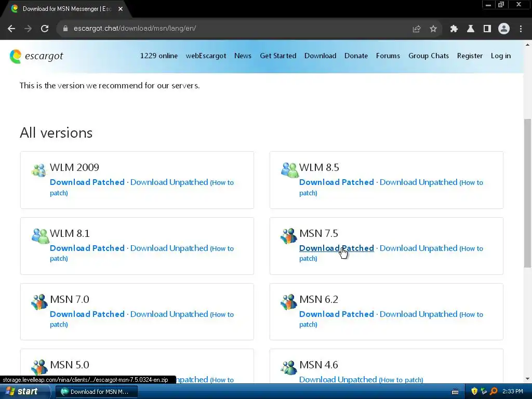
Task: Go to News in navigation bar
Action: pos(243,56)
